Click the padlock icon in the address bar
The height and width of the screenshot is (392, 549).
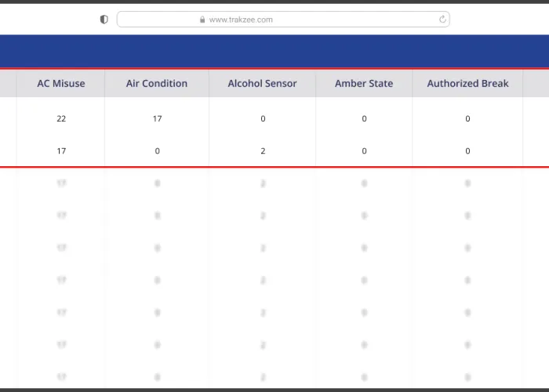[x=202, y=20]
